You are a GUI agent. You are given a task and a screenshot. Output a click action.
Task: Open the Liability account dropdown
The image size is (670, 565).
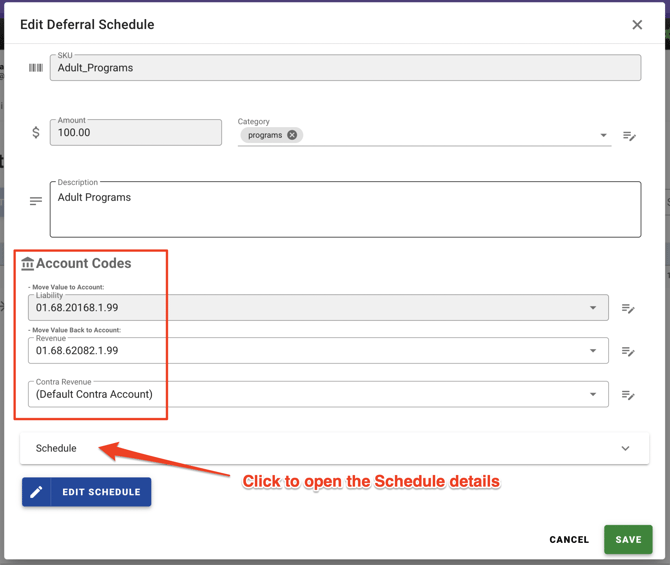pyautogui.click(x=593, y=308)
